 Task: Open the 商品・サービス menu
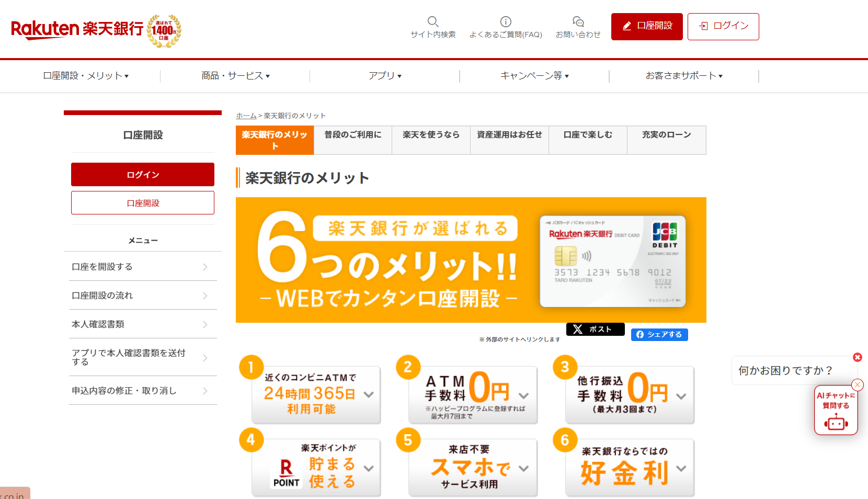tap(236, 76)
